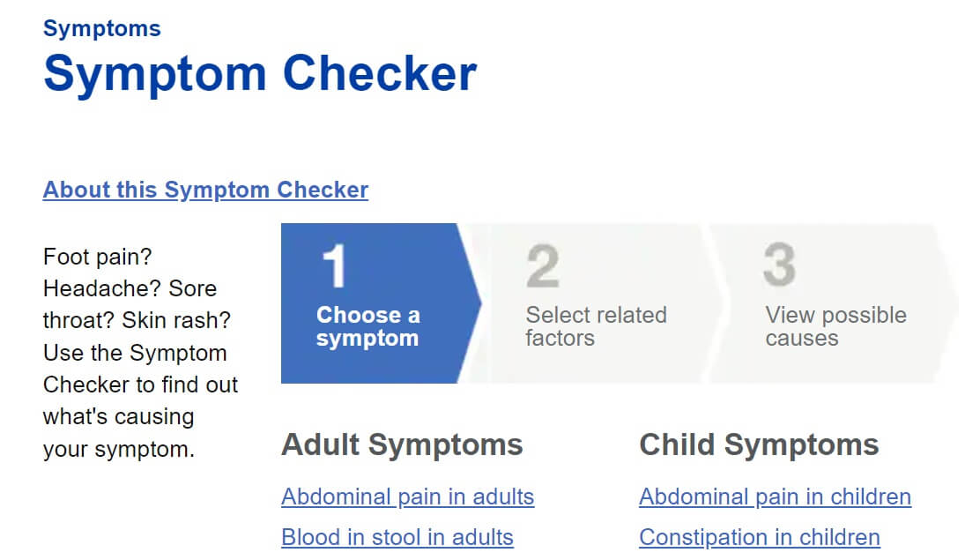Click the "Use the Symptom" intro line

coord(135,353)
